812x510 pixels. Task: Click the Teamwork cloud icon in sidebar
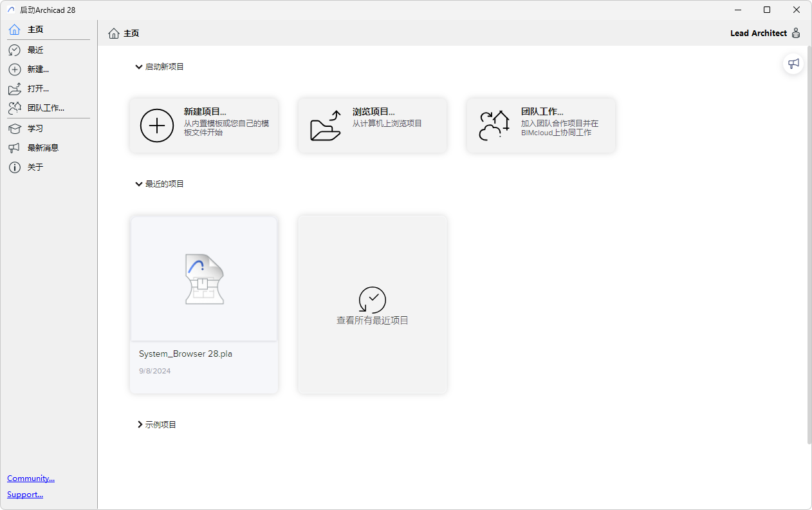pos(14,108)
